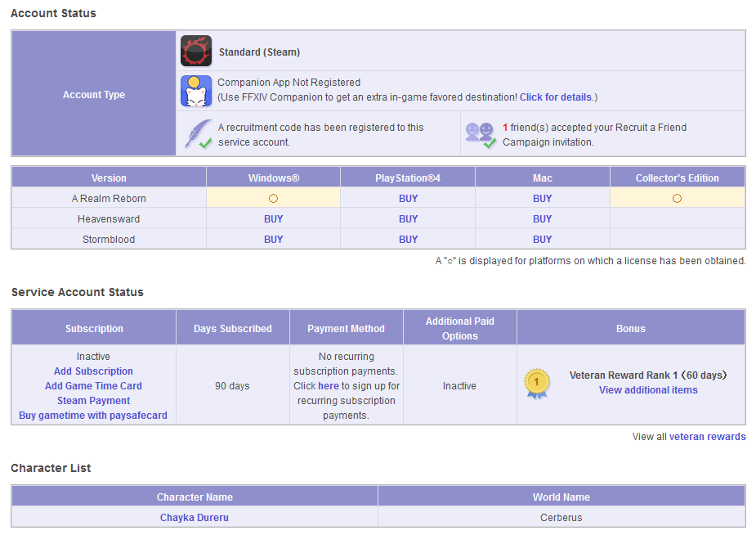Click the Additional Paid Options Inactive value
Image resolution: width=756 pixels, height=535 pixels.
[x=459, y=386]
